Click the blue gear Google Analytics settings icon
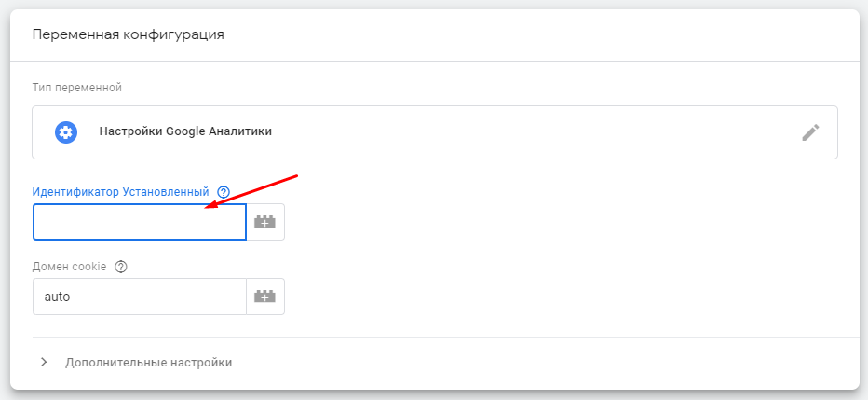The width and height of the screenshot is (868, 400). coord(66,132)
